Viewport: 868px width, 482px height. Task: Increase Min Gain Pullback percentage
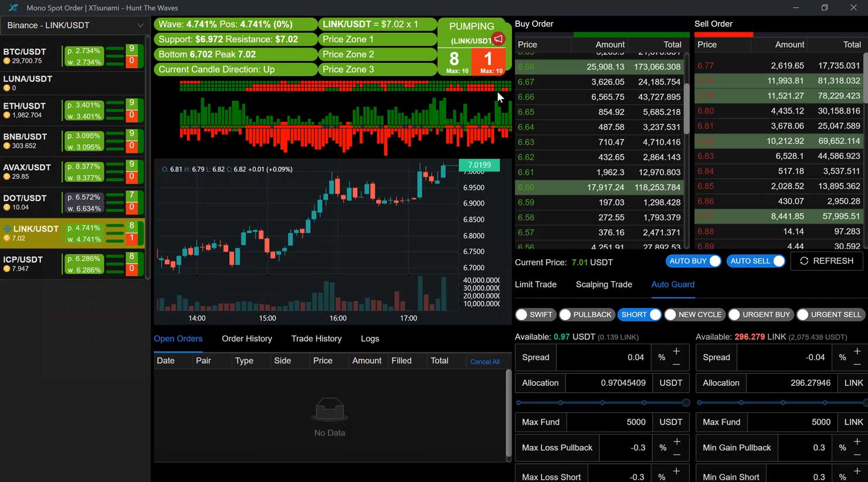pyautogui.click(x=857, y=441)
